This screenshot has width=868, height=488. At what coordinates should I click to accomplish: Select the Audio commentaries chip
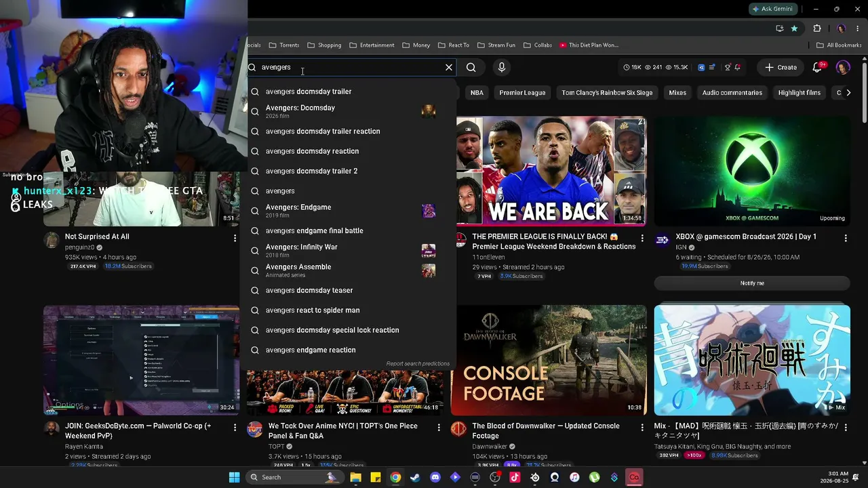pyautogui.click(x=732, y=93)
